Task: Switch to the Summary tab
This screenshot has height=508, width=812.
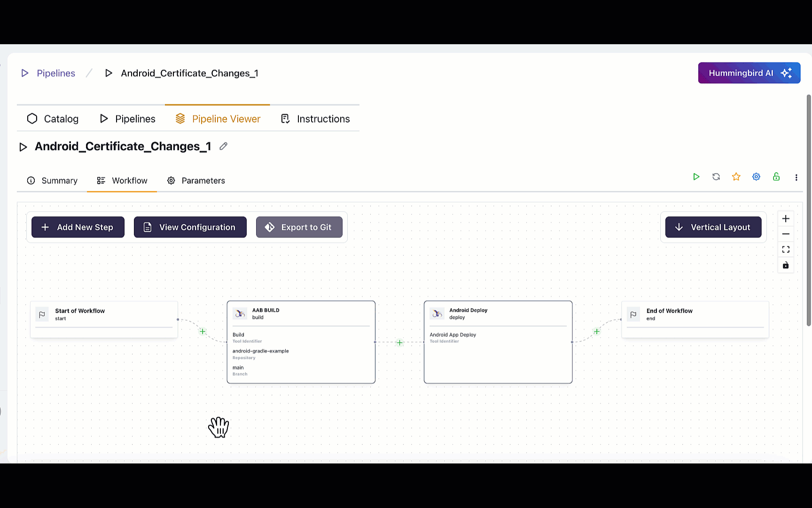Action: click(52, 181)
